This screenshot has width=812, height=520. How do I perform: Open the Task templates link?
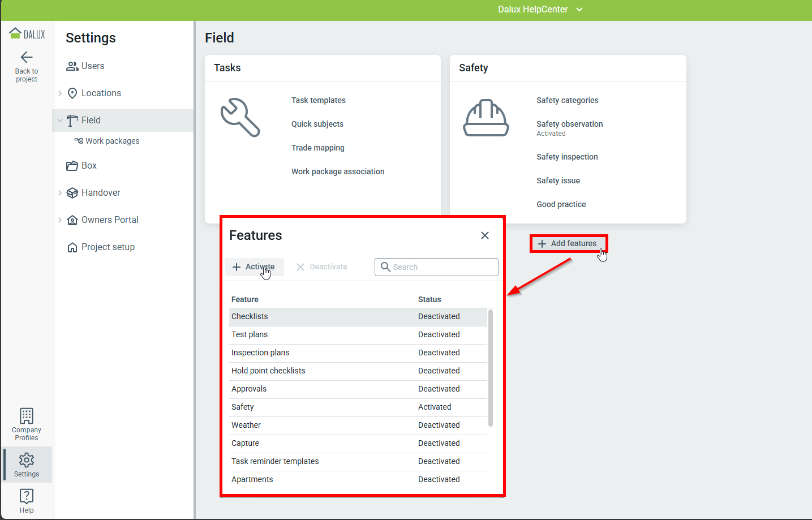coord(318,100)
